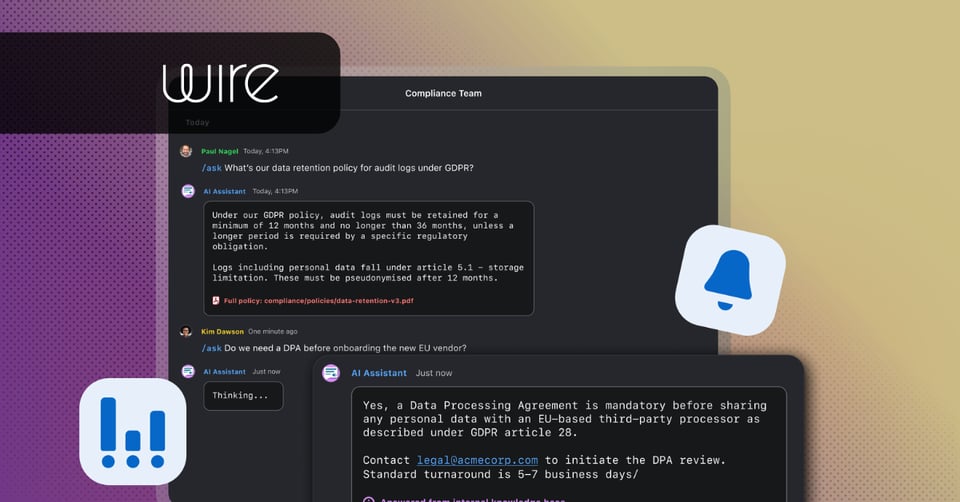
Task: Open the legal@acmecorp.com email link
Action: pyautogui.click(x=478, y=460)
